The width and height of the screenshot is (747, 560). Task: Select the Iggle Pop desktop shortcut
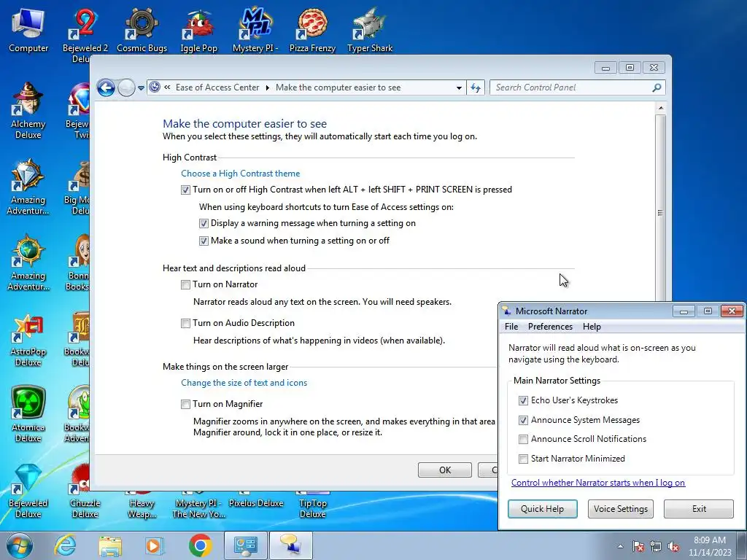pyautogui.click(x=198, y=31)
